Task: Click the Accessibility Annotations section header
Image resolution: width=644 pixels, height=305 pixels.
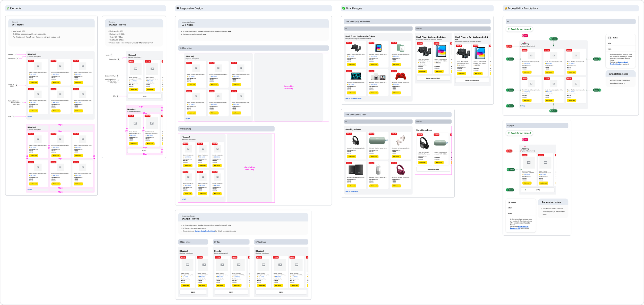Action: click(x=523, y=9)
